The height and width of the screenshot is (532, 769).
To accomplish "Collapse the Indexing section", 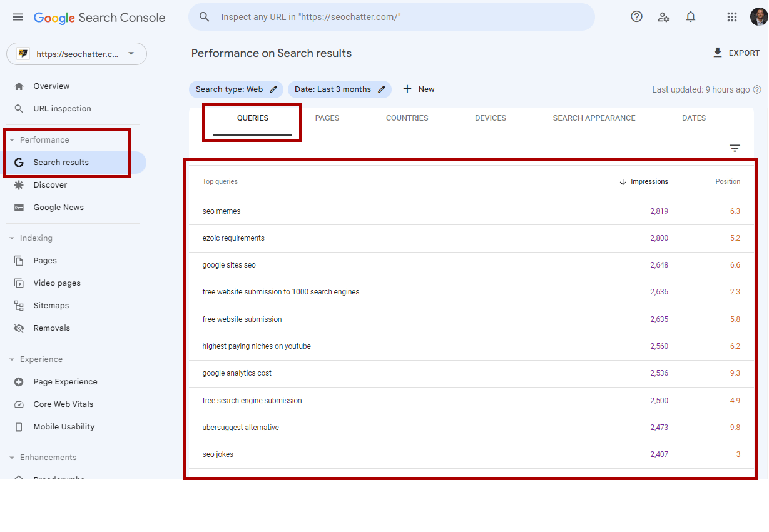I will coord(12,238).
